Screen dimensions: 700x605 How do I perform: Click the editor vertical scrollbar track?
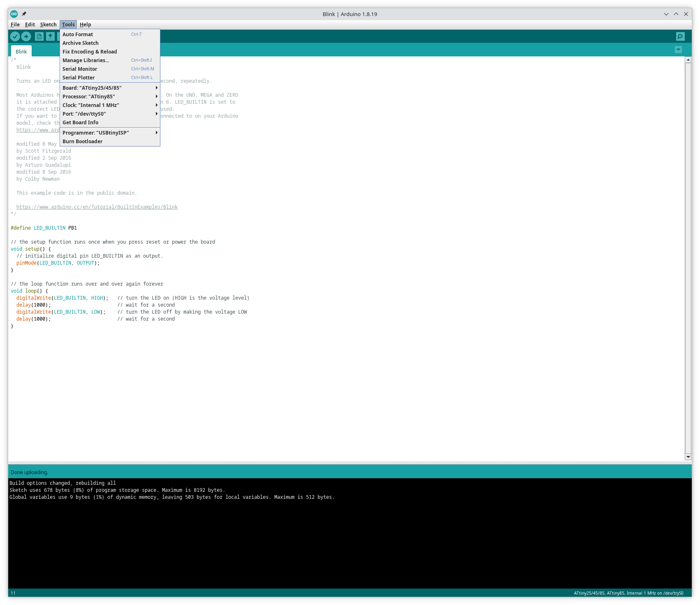tap(688, 258)
